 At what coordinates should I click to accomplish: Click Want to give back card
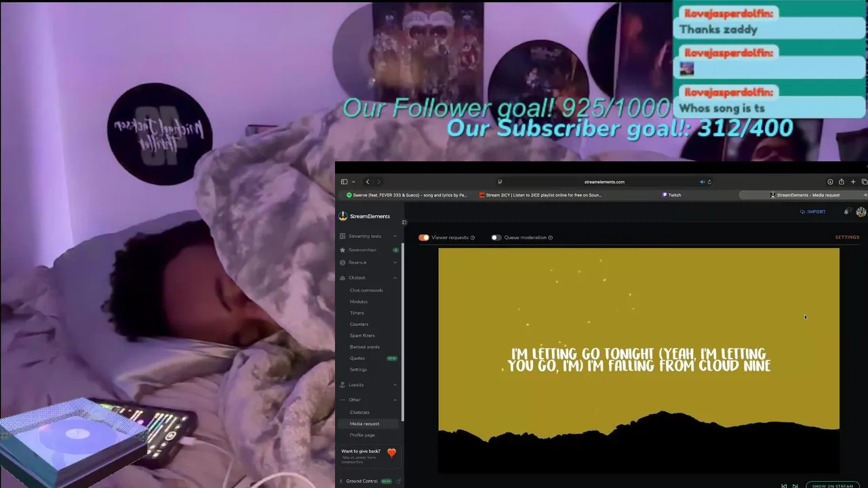pos(369,455)
